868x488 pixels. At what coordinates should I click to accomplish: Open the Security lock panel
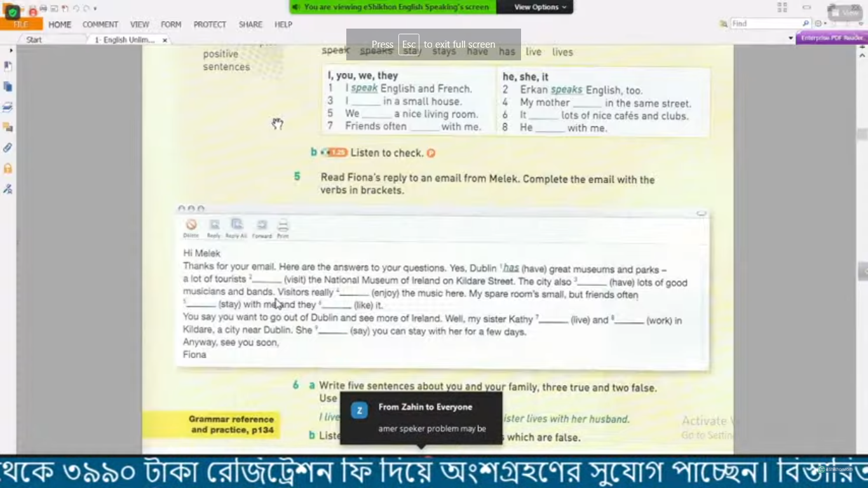8,168
